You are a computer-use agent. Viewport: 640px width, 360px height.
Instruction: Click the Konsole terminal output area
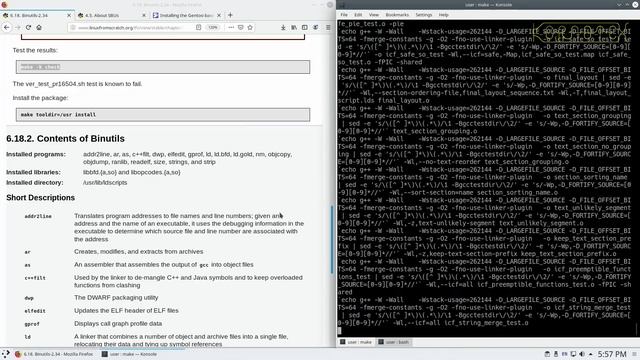pos(484,178)
